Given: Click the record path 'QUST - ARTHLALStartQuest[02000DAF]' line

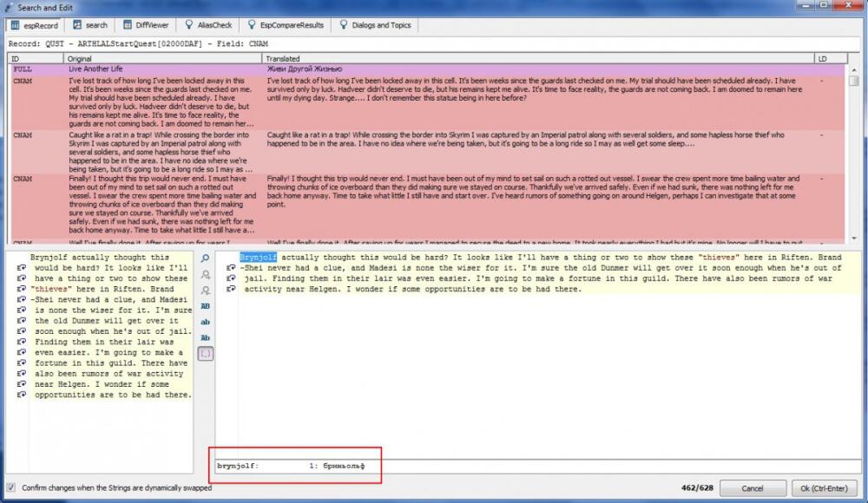Looking at the screenshot, I should 138,43.
